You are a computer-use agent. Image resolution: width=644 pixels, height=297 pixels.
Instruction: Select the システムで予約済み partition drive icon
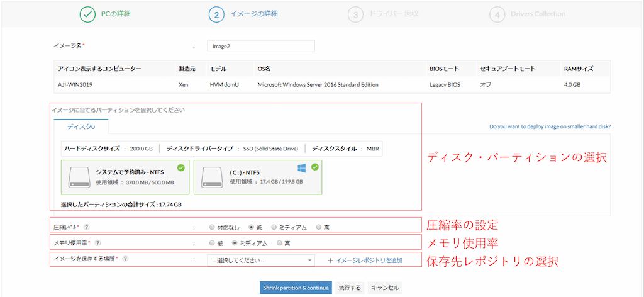tap(80, 177)
